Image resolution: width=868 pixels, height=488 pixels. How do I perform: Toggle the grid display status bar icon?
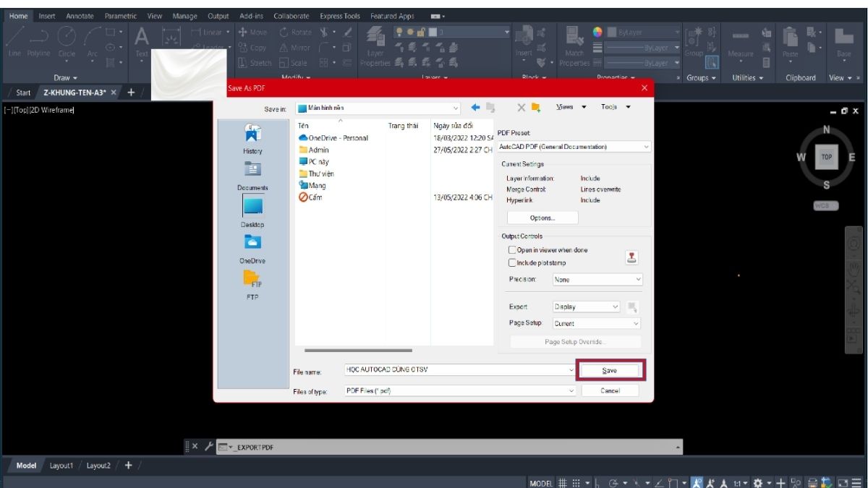[562, 481]
